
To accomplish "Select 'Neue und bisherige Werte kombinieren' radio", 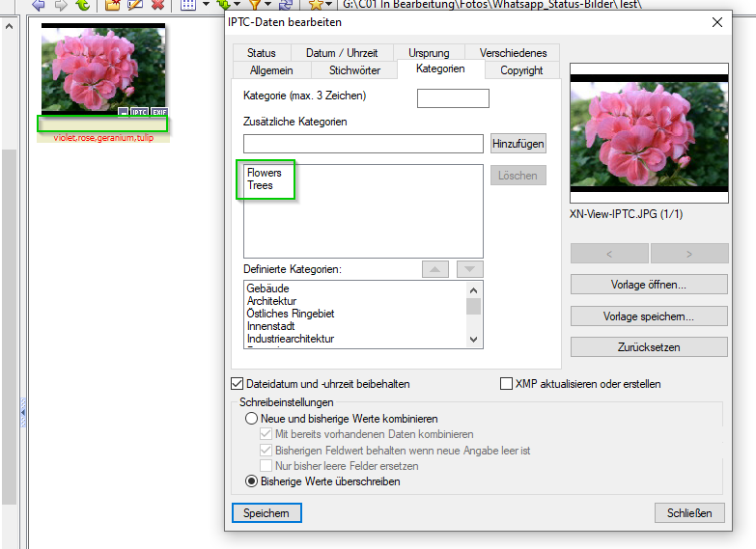I will [x=251, y=419].
